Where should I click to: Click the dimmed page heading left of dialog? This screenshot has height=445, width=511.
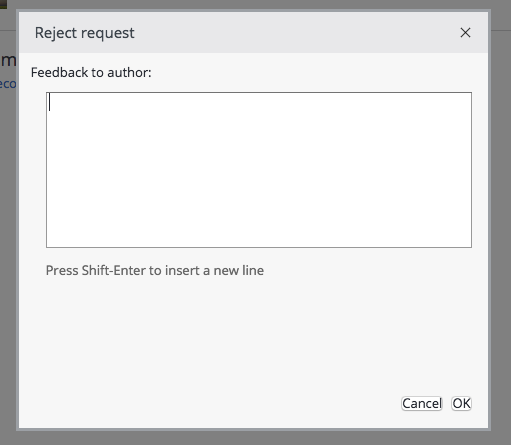click(8, 61)
